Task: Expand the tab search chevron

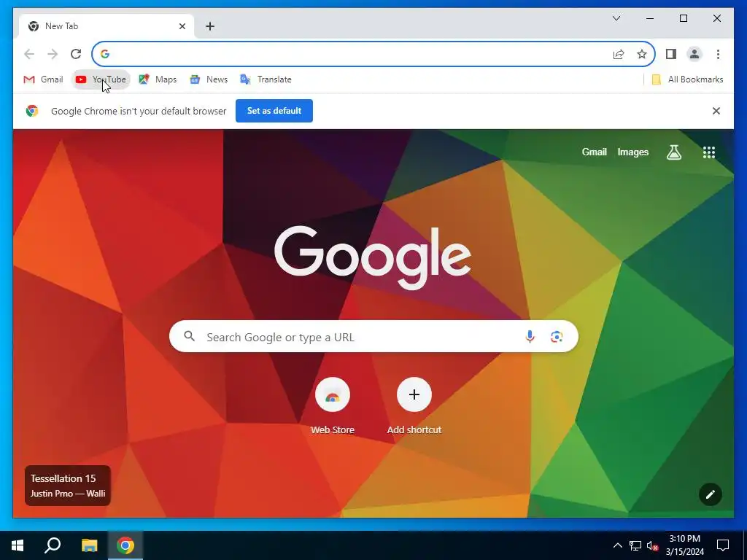Action: pyautogui.click(x=616, y=18)
